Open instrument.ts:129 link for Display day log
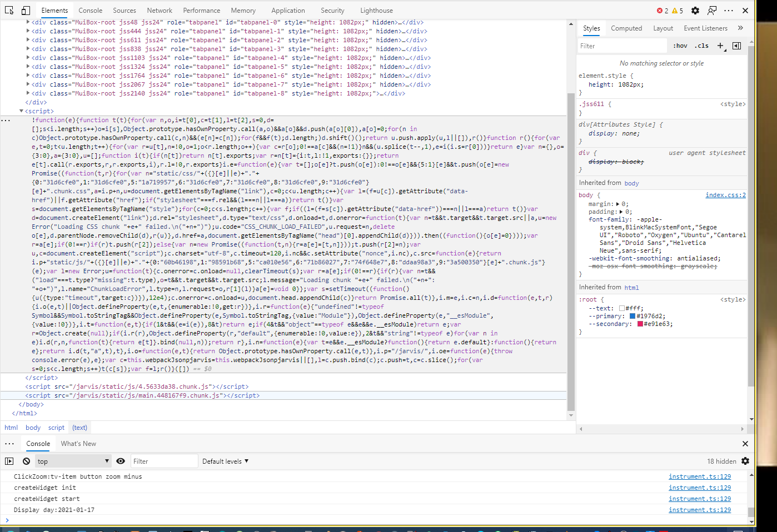The image size is (777, 532). click(700, 510)
